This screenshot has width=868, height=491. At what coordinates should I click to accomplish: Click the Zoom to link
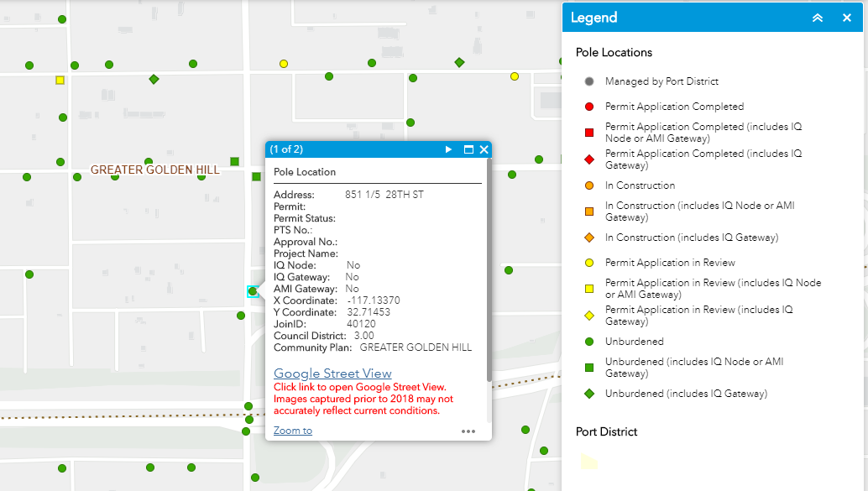293,430
